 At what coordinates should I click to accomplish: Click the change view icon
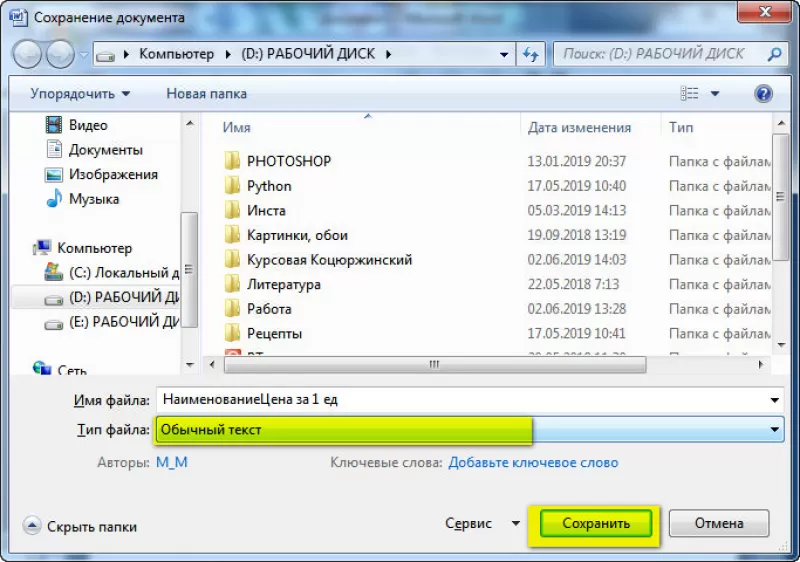(x=689, y=93)
